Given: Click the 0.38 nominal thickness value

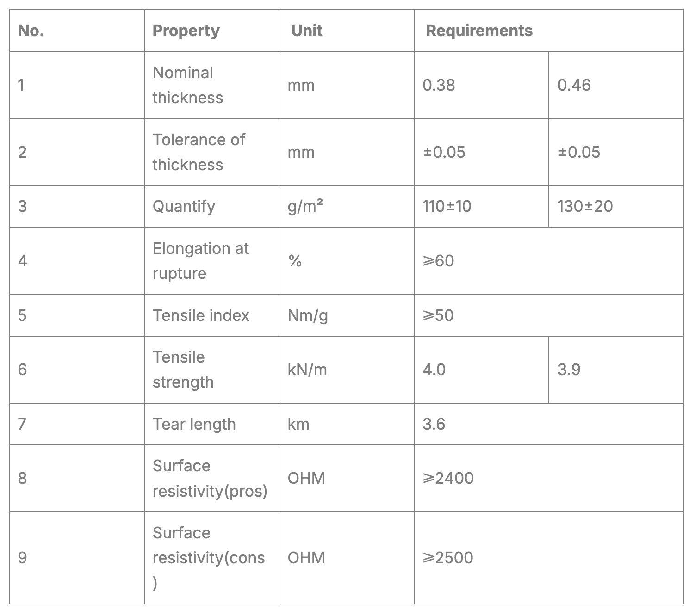Looking at the screenshot, I should (x=439, y=85).
